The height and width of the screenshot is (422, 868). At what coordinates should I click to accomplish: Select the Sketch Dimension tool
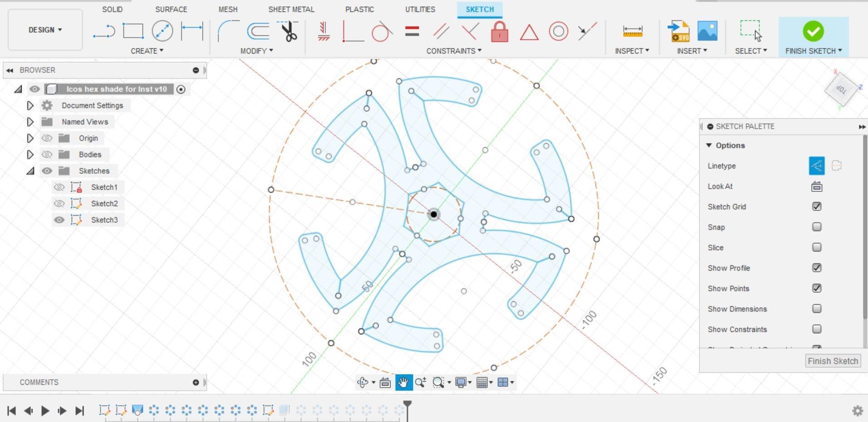pos(192,31)
